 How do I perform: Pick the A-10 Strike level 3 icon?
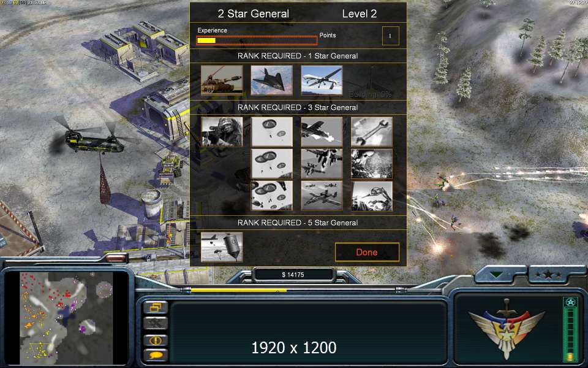[322, 196]
